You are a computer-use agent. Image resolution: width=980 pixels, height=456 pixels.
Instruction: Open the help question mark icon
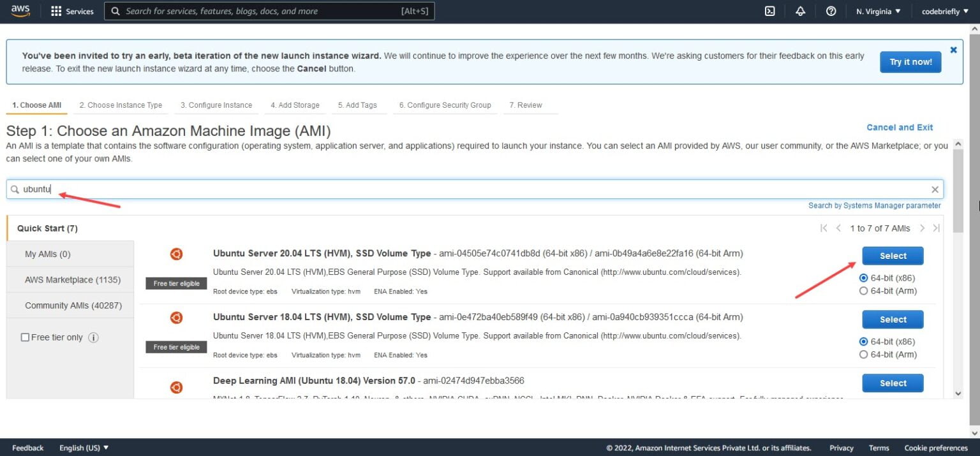click(x=831, y=11)
